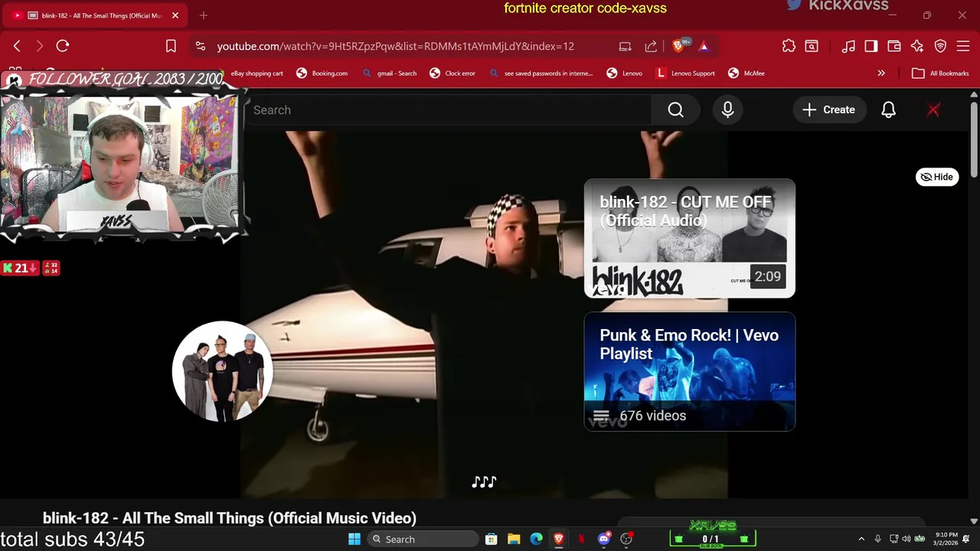980x551 pixels.
Task: Open All Bookmarks folder
Action: (941, 73)
